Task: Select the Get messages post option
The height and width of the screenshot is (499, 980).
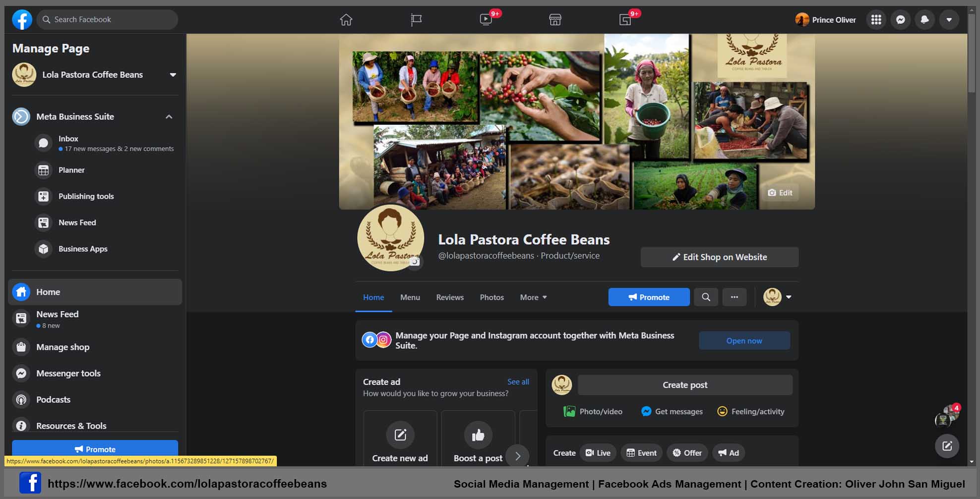Action: (672, 411)
